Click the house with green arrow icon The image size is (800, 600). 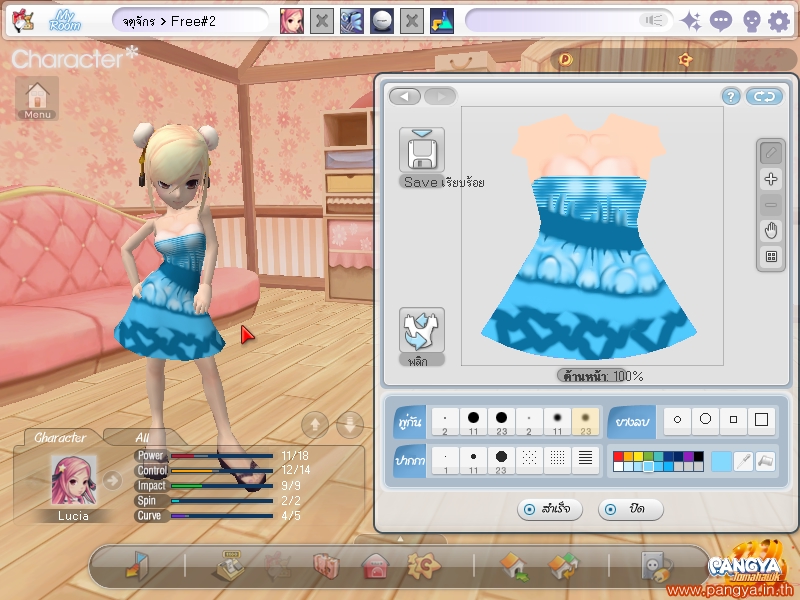point(515,566)
